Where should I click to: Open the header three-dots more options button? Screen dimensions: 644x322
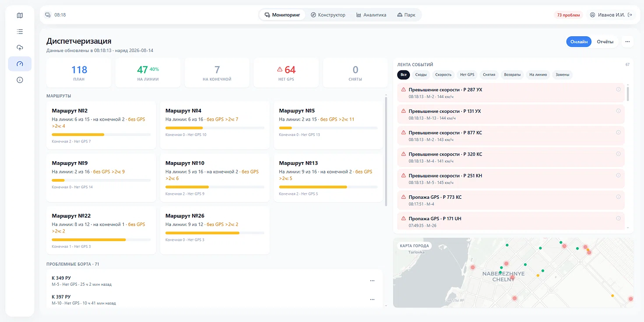point(627,42)
